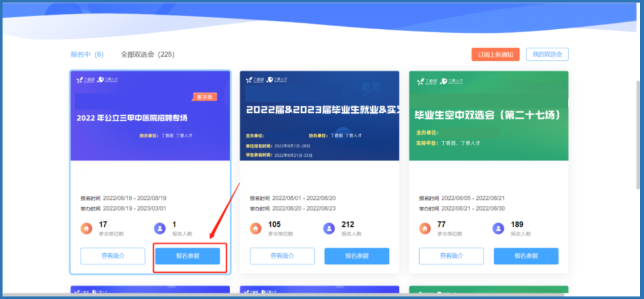Click the 丁香园 logo on the green banner

pos(426,81)
